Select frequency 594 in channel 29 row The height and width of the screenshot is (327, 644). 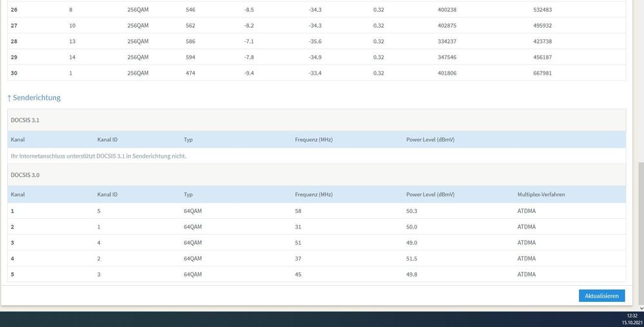[x=190, y=57]
